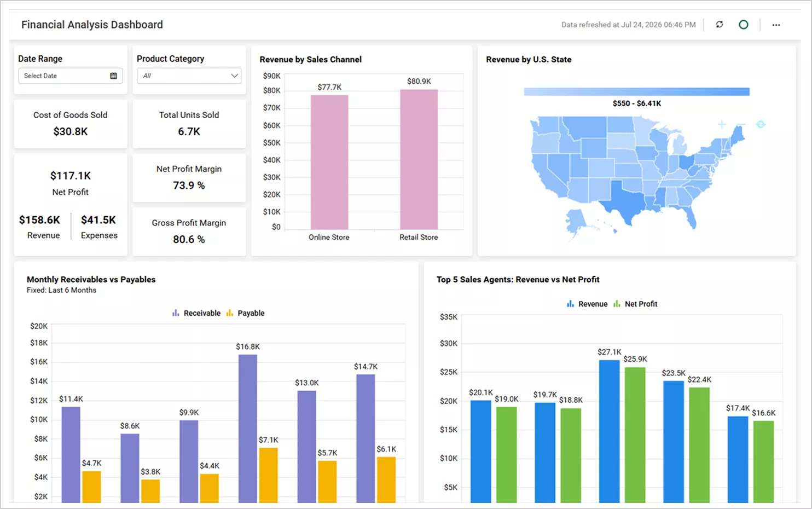Zoom out on the U.S. map
This screenshot has width=812, height=509.
(741, 124)
